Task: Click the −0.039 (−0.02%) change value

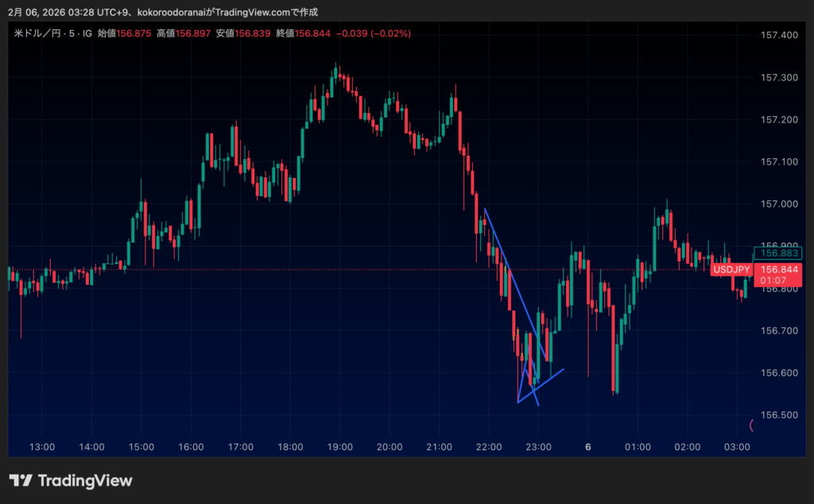Action: (375, 33)
